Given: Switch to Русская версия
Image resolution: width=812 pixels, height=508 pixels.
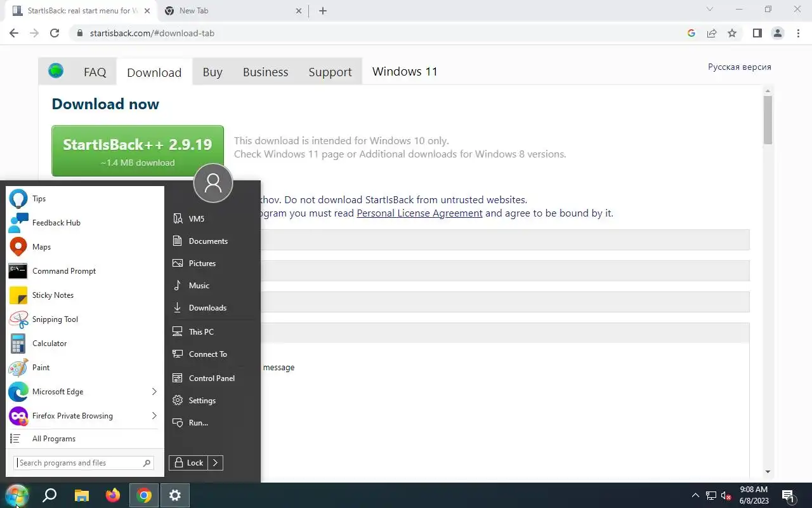Looking at the screenshot, I should [740, 67].
